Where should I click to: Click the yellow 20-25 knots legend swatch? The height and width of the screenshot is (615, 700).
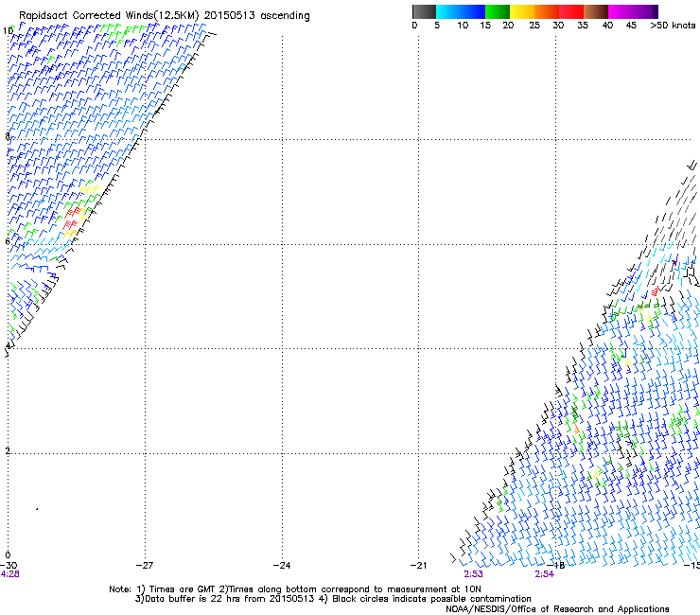[522, 11]
